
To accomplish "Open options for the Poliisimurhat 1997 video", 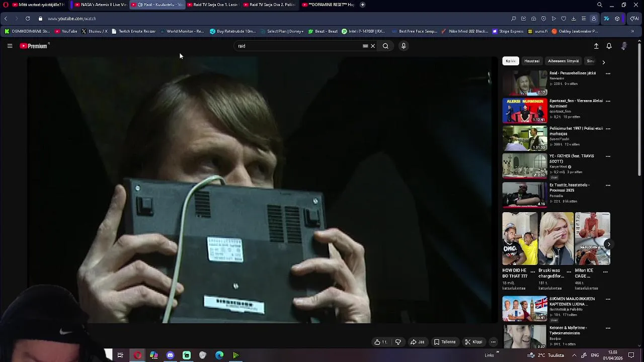I will pos(608,129).
